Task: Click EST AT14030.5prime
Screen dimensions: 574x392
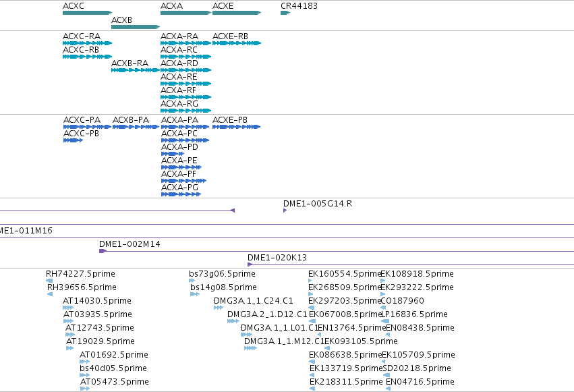Action: [68, 308]
